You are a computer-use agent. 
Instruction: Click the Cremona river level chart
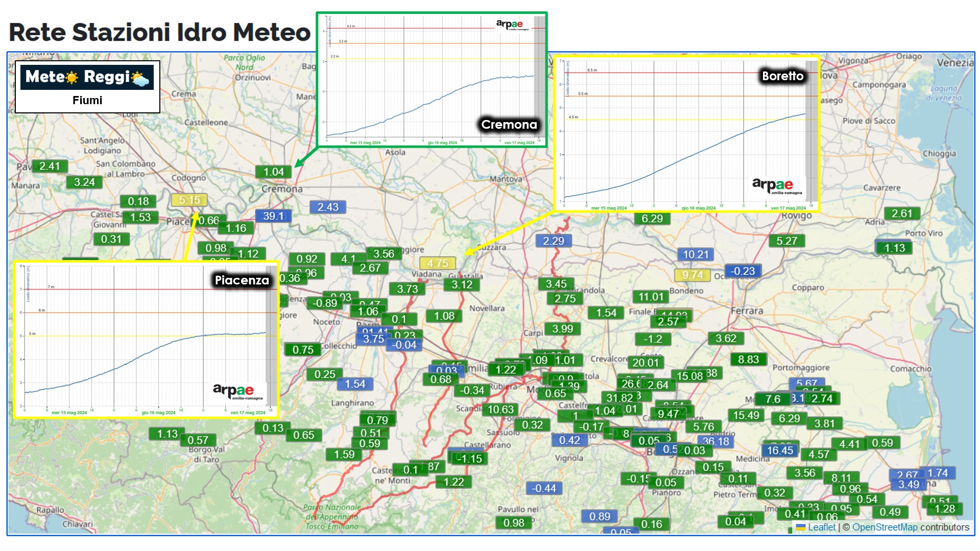point(432,80)
